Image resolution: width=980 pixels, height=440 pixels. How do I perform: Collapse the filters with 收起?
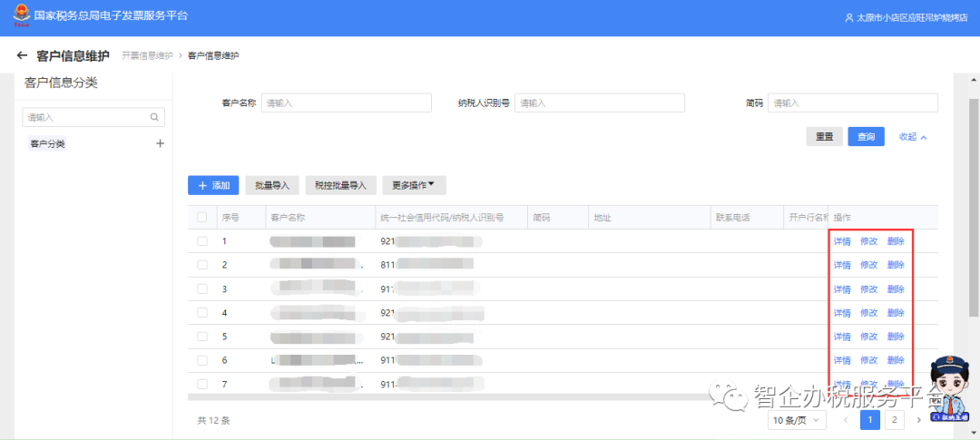coord(913,136)
